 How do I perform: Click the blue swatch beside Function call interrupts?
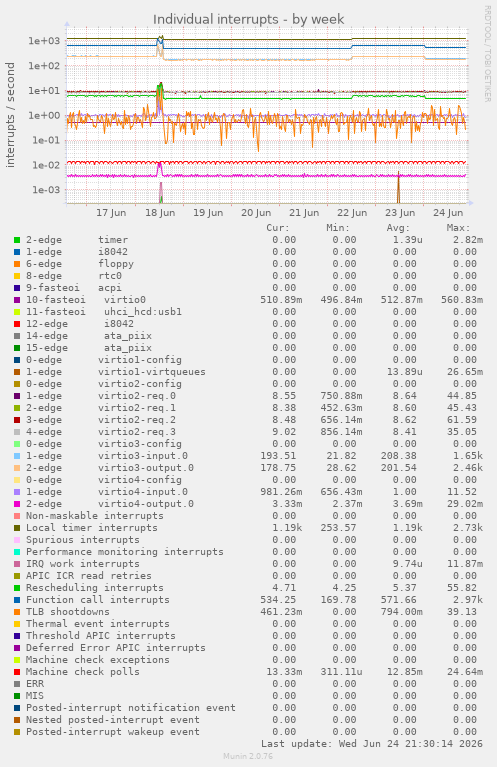point(17,600)
